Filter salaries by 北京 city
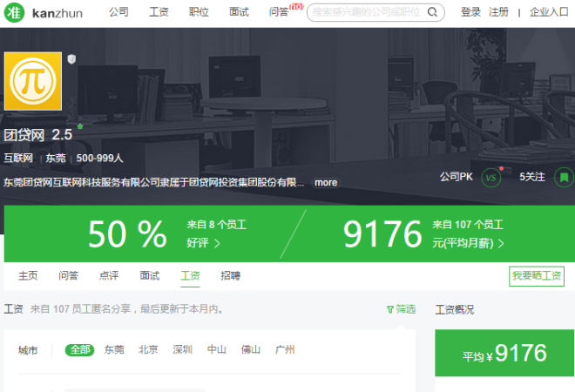Screen dimensions: 575x392 (148, 350)
